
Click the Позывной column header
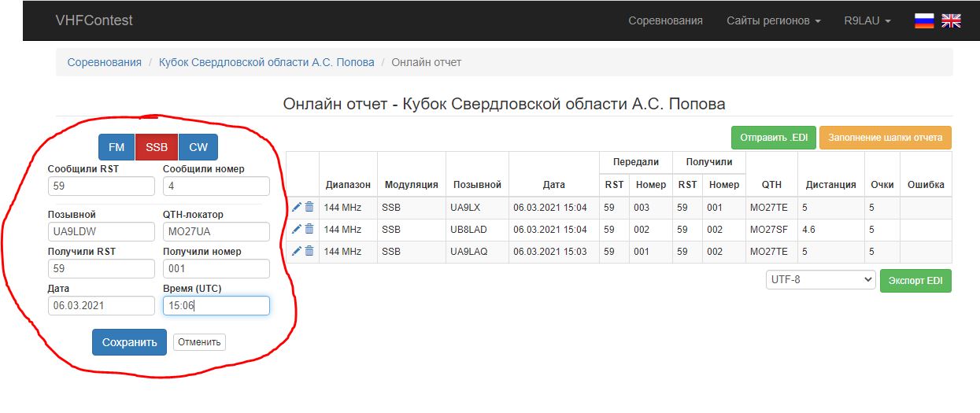[x=477, y=185]
